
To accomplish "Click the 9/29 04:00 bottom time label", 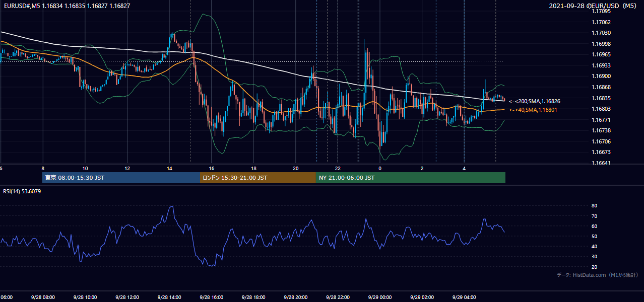I will tap(464, 297).
